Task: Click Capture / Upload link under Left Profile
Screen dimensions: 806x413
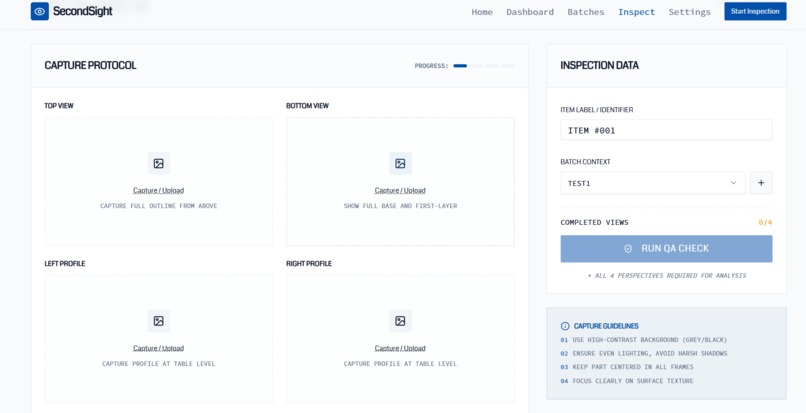Action: tap(158, 348)
